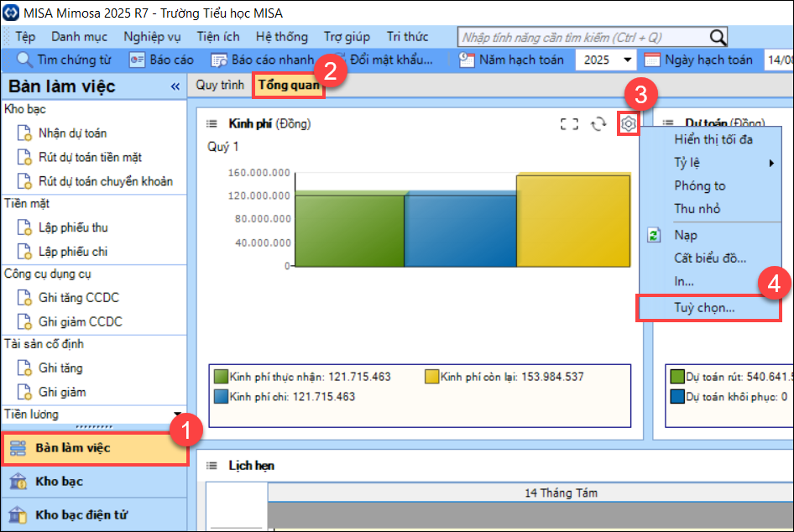Click the Kinh phí thực nhận green swatch
The height and width of the screenshot is (532, 794).
click(x=221, y=377)
